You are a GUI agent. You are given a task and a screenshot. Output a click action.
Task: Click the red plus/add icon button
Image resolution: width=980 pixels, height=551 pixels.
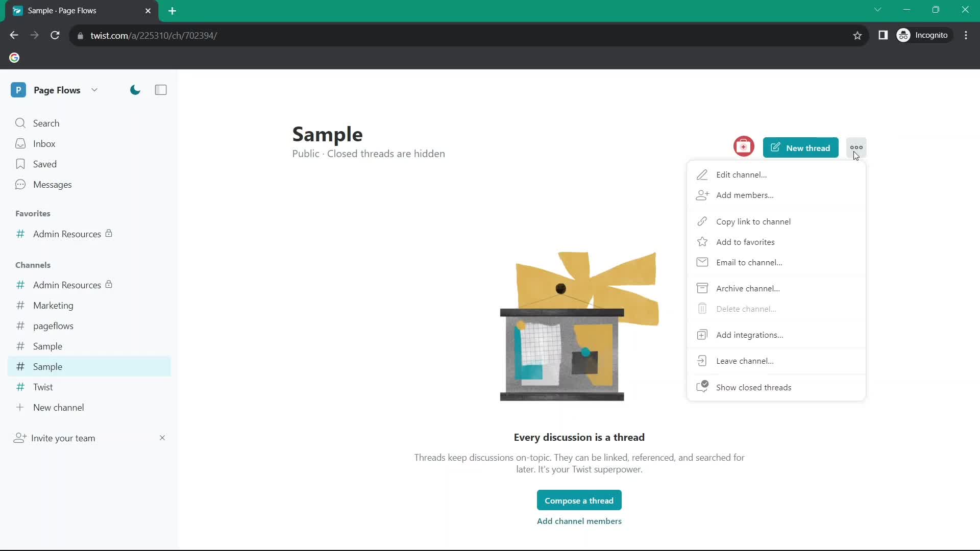coord(744,147)
